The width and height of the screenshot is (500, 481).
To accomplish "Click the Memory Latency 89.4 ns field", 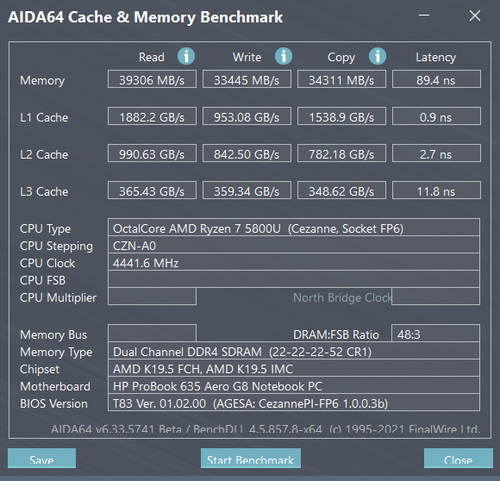I will pos(436,79).
